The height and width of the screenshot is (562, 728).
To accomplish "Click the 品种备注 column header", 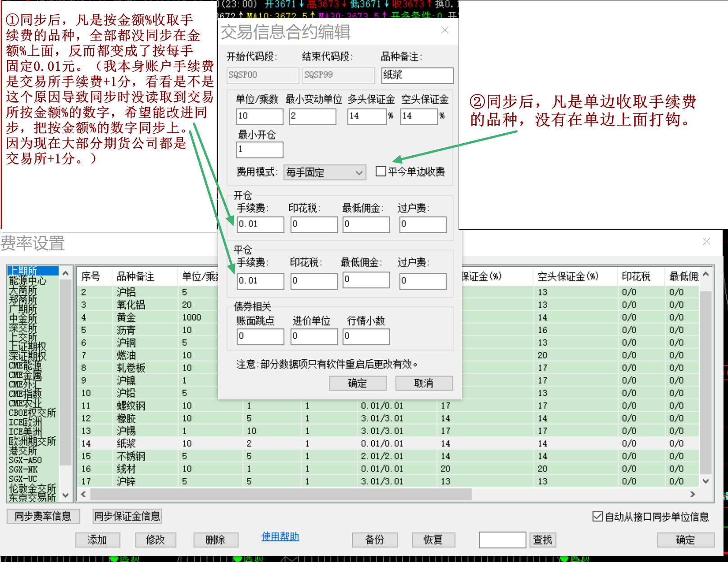I will coord(145,276).
